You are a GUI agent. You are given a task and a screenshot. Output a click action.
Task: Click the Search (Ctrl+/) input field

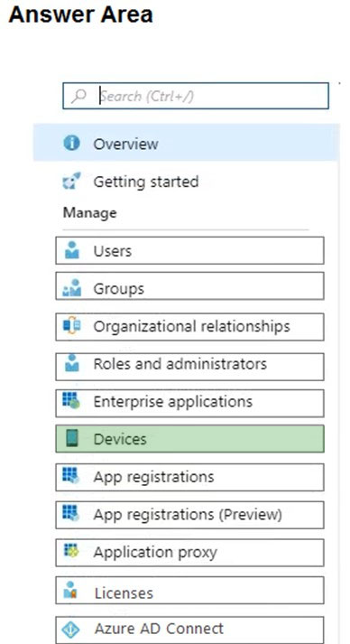(196, 96)
